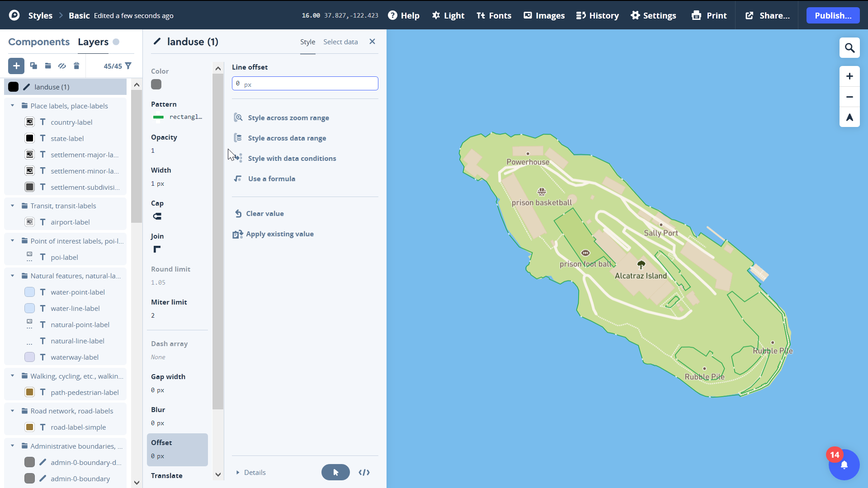
Task: Toggle layer visibility with the hide icon
Action: (x=62, y=66)
